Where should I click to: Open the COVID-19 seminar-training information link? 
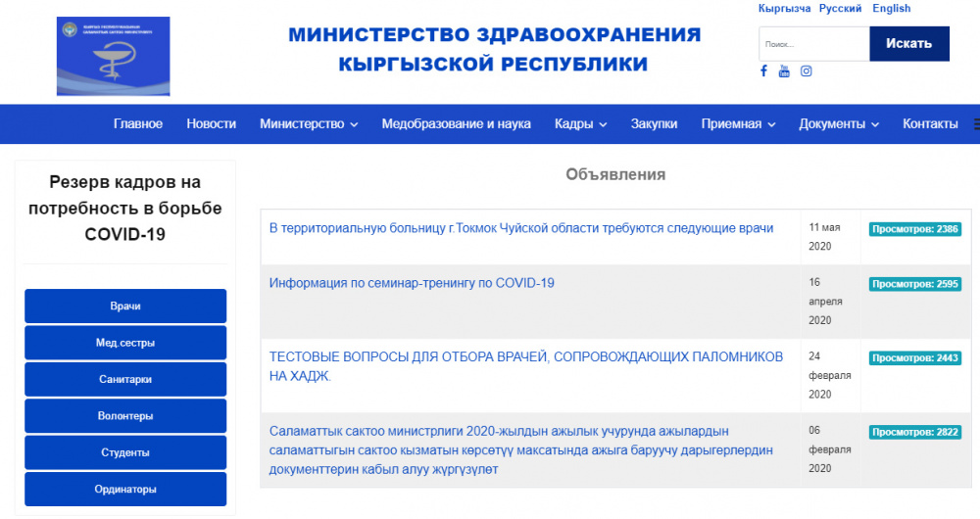coord(412,284)
